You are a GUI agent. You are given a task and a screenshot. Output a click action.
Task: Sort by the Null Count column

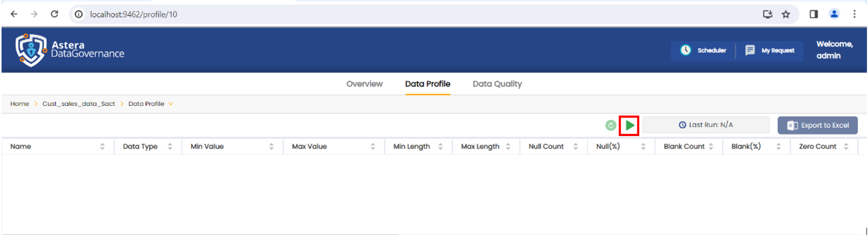click(575, 146)
